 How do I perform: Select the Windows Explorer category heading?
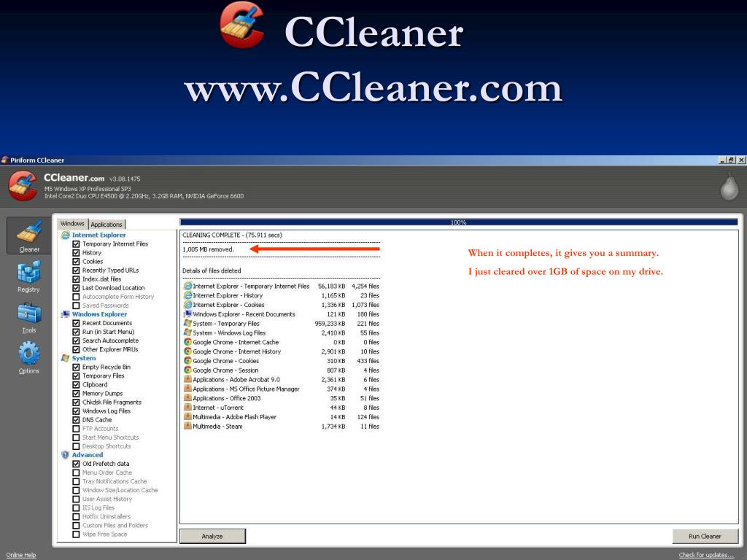[x=99, y=314]
